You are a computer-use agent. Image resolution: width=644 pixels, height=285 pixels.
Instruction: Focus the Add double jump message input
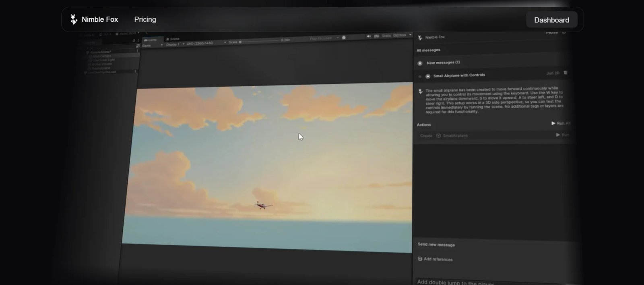point(489,282)
